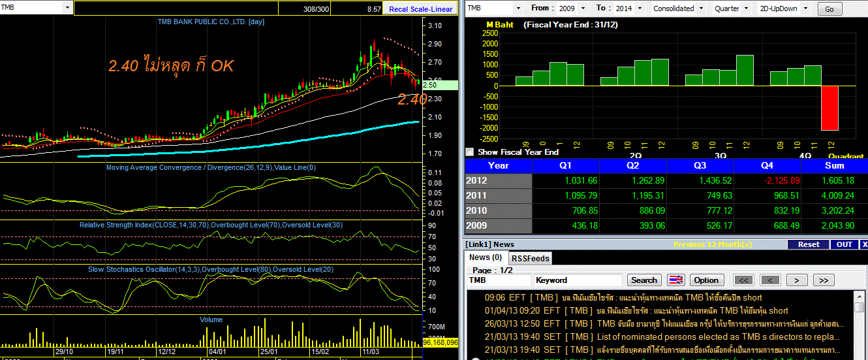Select the 2012 year row header
This screenshot has height=360, width=868.
click(x=498, y=181)
